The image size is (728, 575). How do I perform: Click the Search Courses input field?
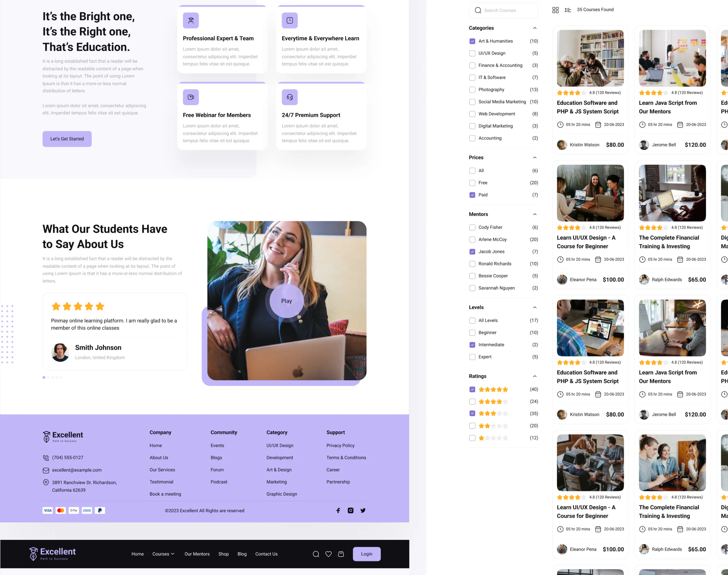pos(503,10)
